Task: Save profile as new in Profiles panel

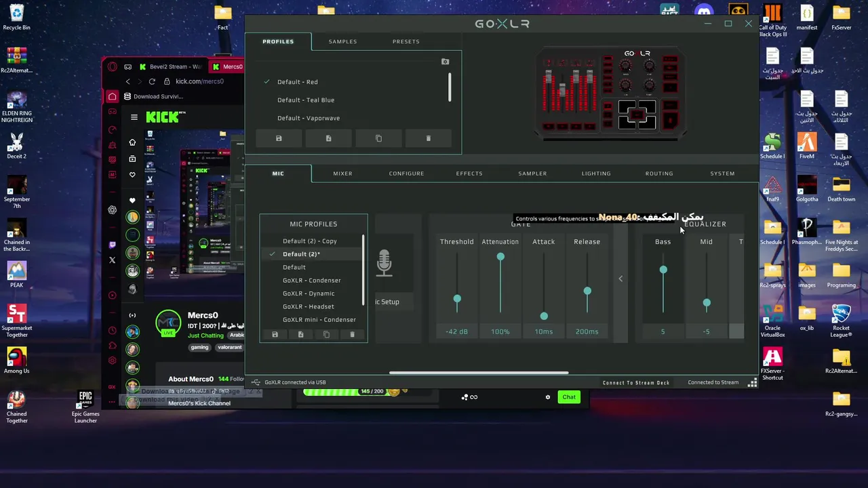Action: (x=328, y=138)
